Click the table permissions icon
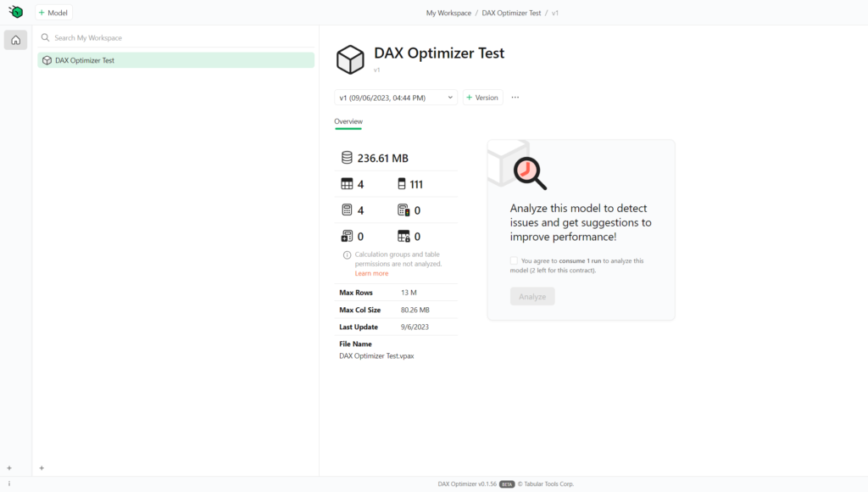The image size is (868, 492). (x=403, y=236)
